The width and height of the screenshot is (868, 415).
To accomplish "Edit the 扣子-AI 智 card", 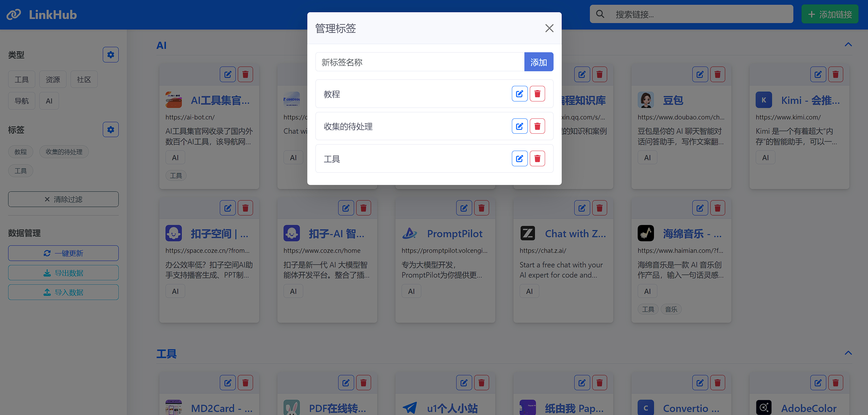I will tap(346, 208).
